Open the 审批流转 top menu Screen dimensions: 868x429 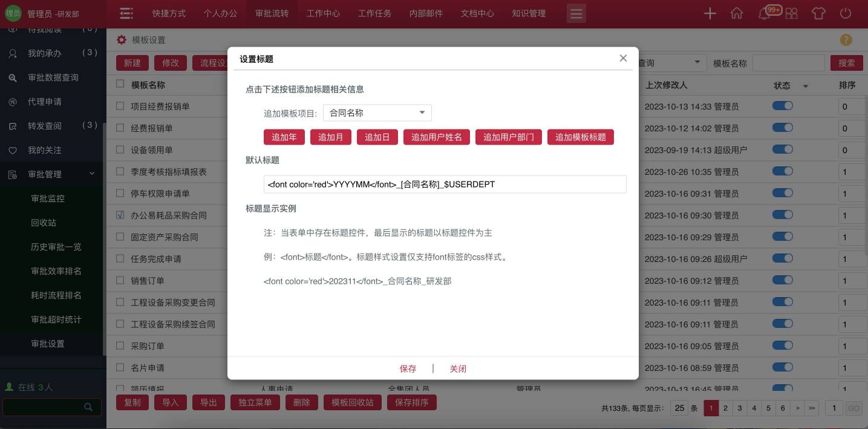(x=272, y=13)
